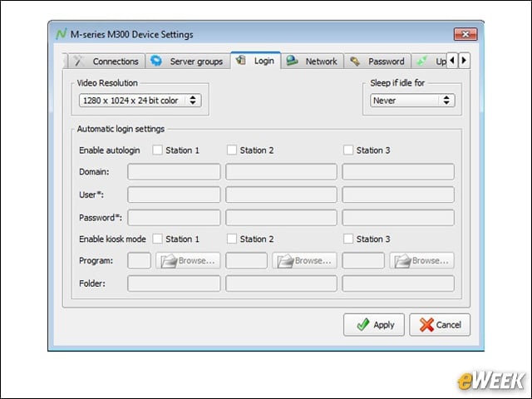Image resolution: width=532 pixels, height=399 pixels.
Task: Click the Password field for Station 3
Action: pyautogui.click(x=398, y=218)
